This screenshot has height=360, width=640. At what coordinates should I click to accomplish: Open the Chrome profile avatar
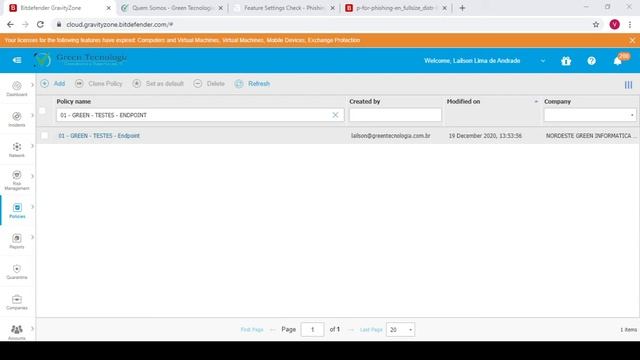click(x=614, y=24)
